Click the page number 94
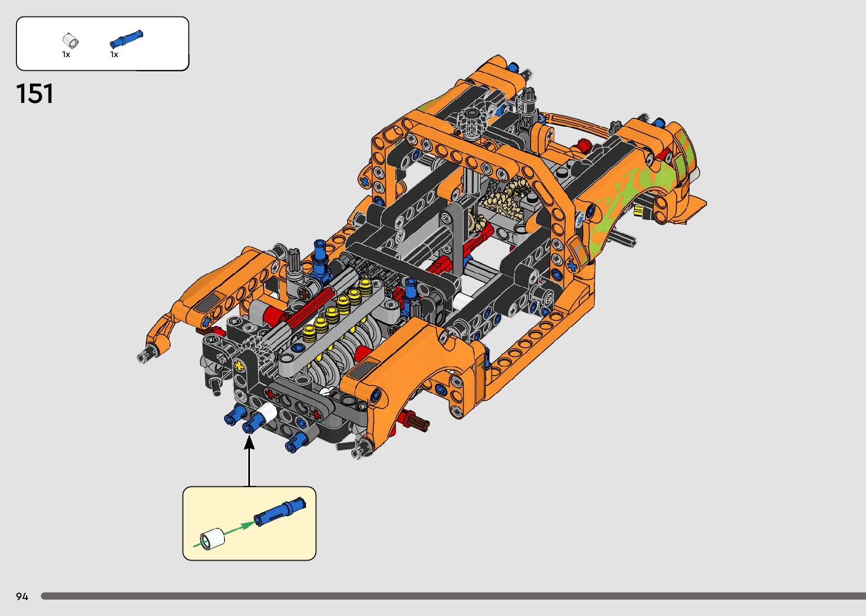866x616 pixels. pos(22,596)
